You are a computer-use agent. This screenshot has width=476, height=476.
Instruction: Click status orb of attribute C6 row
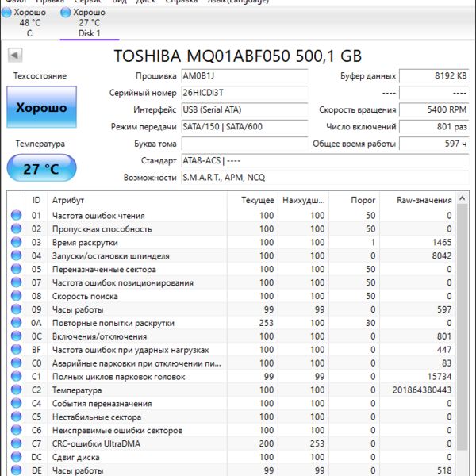click(17, 430)
